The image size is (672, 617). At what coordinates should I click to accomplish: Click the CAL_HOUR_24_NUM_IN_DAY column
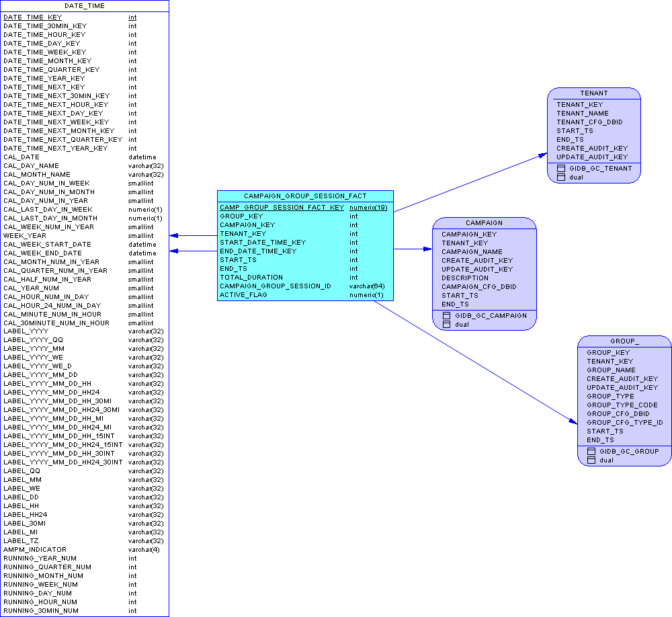click(x=52, y=306)
